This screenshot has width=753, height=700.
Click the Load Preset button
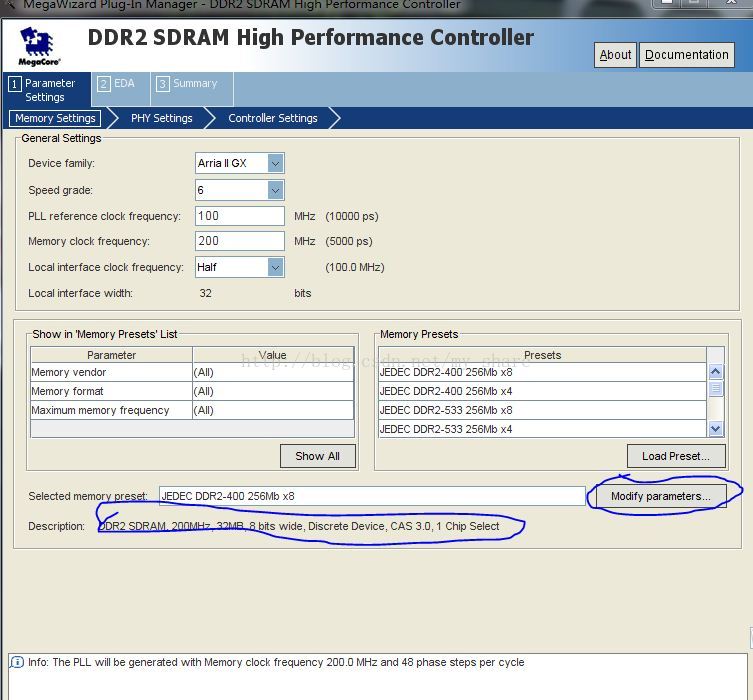coord(676,456)
